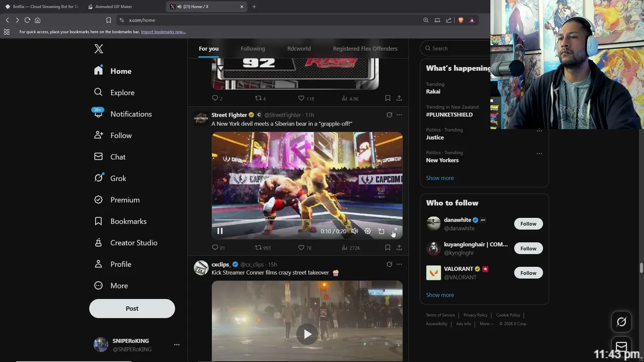Go back in browser history
Screen dimensions: 644x362
[x=7, y=20]
